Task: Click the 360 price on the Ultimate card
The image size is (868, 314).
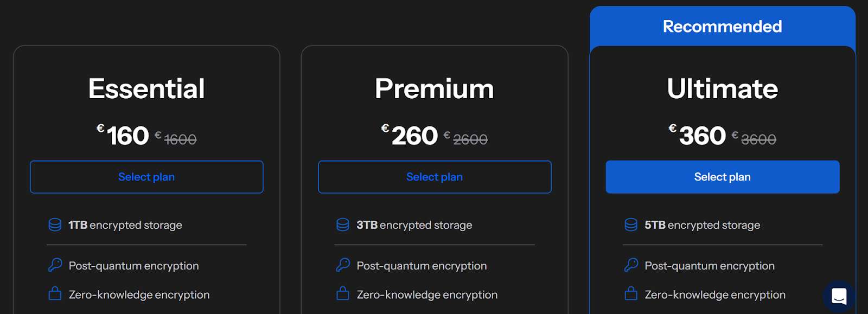Action: (703, 135)
